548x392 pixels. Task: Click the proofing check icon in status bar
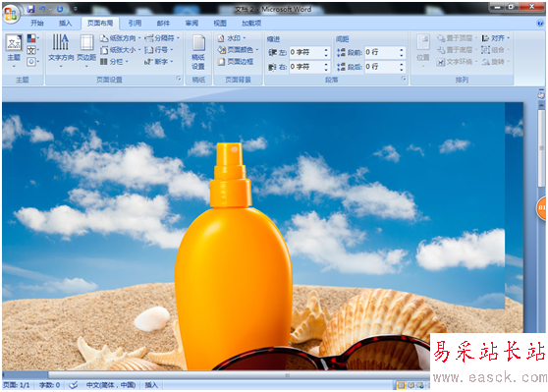tap(73, 385)
